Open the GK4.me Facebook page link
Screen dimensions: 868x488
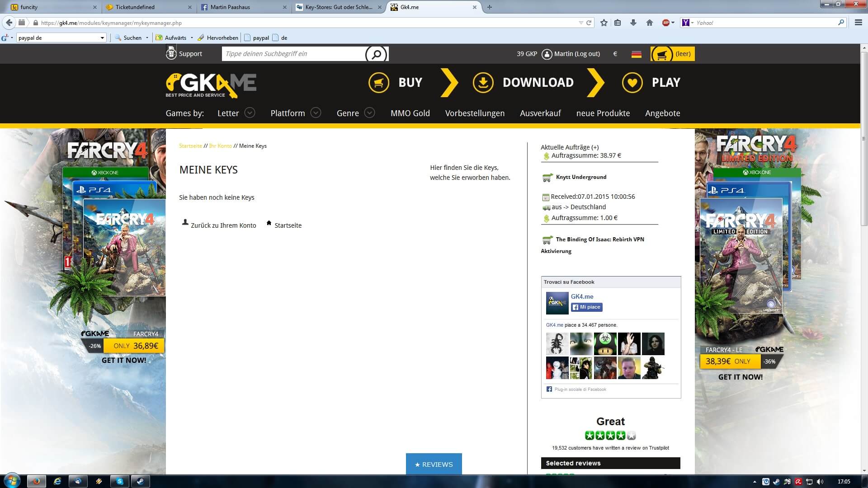tap(582, 296)
